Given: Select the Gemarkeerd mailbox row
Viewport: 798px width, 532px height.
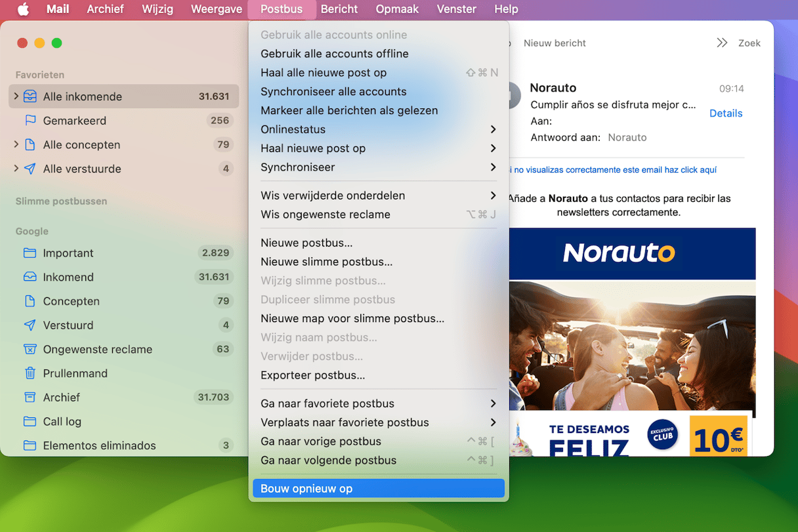Looking at the screenshot, I should coord(124,121).
